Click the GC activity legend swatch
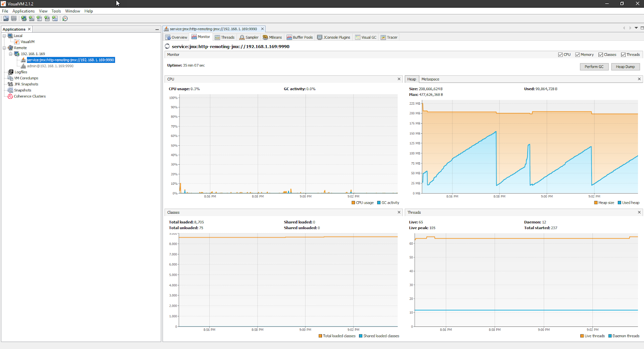The image size is (644, 349). click(x=379, y=202)
